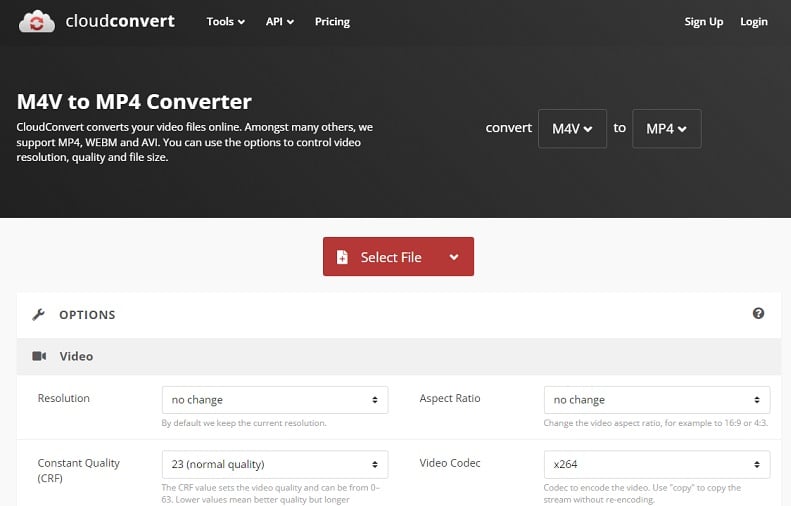
Task: Click the CloudConvert cloud logo icon
Action: [x=36, y=22]
